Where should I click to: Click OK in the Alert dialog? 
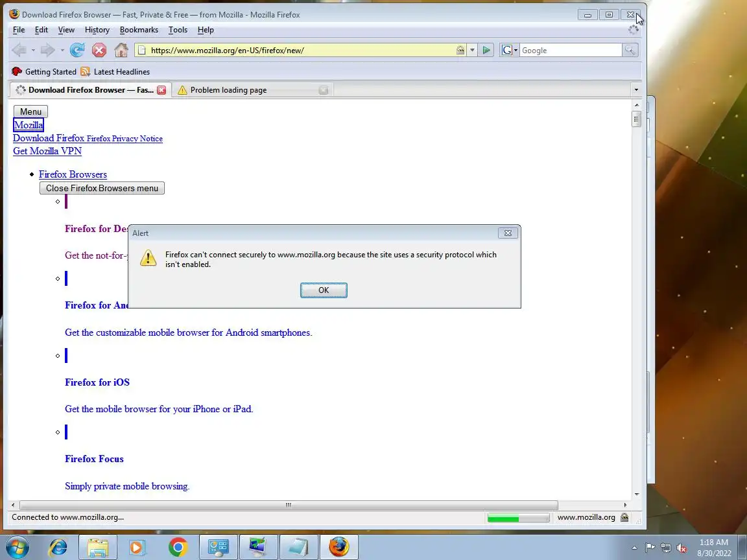click(x=324, y=290)
